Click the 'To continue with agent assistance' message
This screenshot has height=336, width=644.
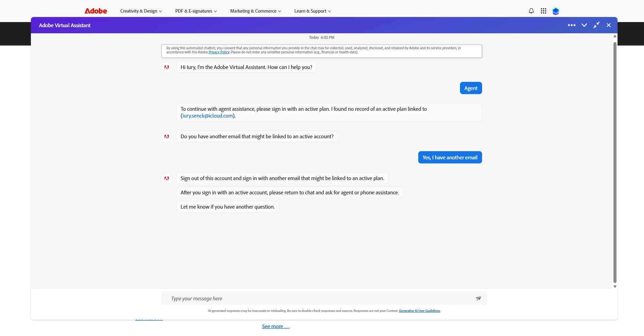click(329, 112)
